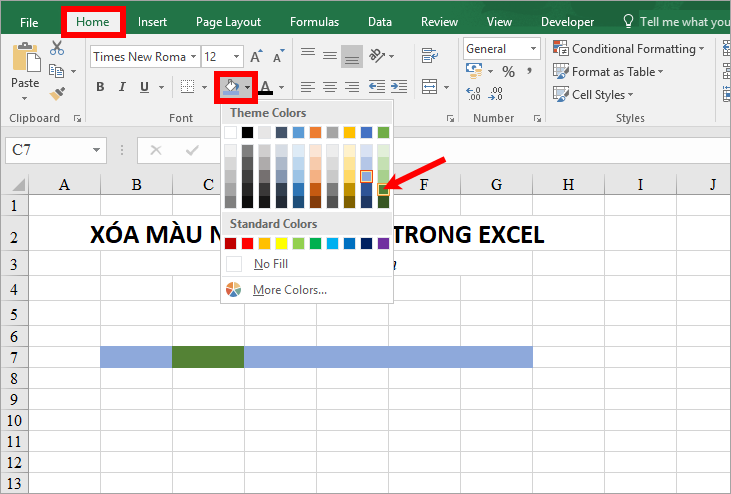Click the formula bar Cancel X icon
Image resolution: width=731 pixels, height=494 pixels.
click(156, 150)
